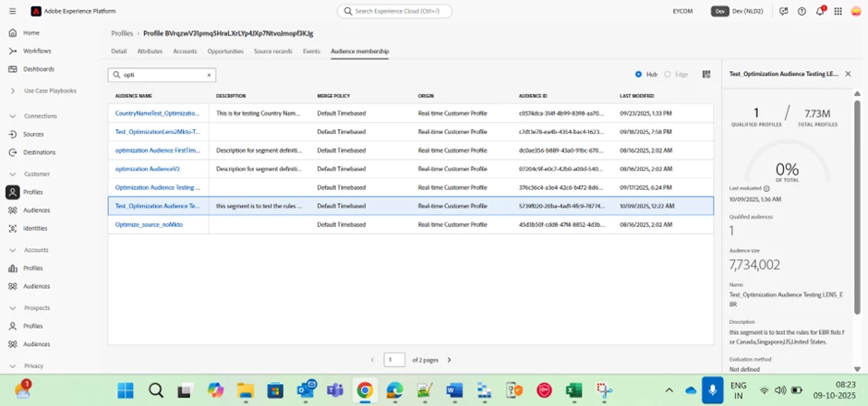Click the Adobe Experience Platform logo

[36, 11]
